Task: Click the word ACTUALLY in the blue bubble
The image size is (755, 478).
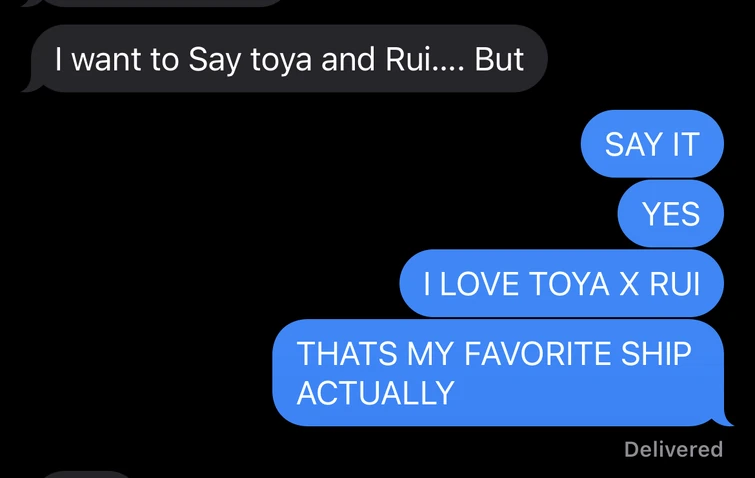Action: coord(376,392)
